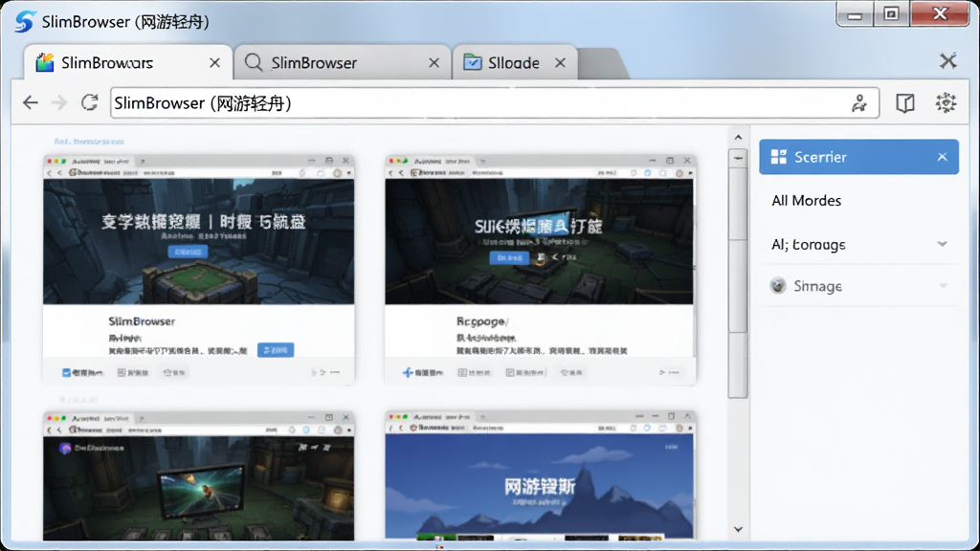Click the address bar showing SlimBrowser
Viewport: 980px width, 551px height.
(x=495, y=103)
